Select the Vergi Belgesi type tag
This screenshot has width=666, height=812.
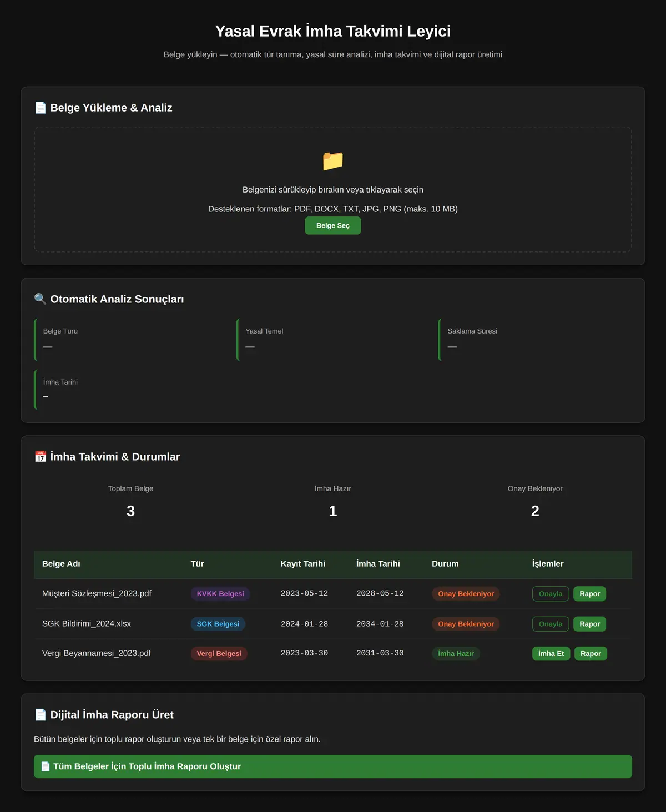click(219, 654)
